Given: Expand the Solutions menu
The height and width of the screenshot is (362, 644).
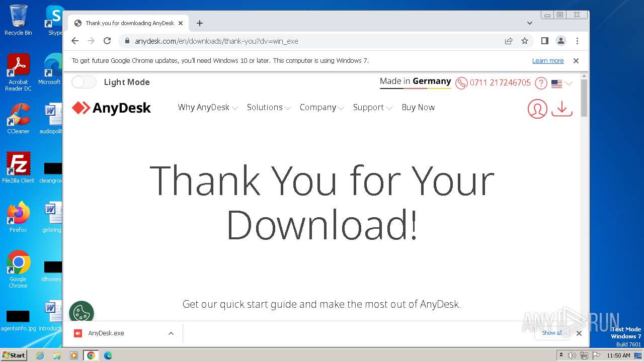Looking at the screenshot, I should (269, 107).
